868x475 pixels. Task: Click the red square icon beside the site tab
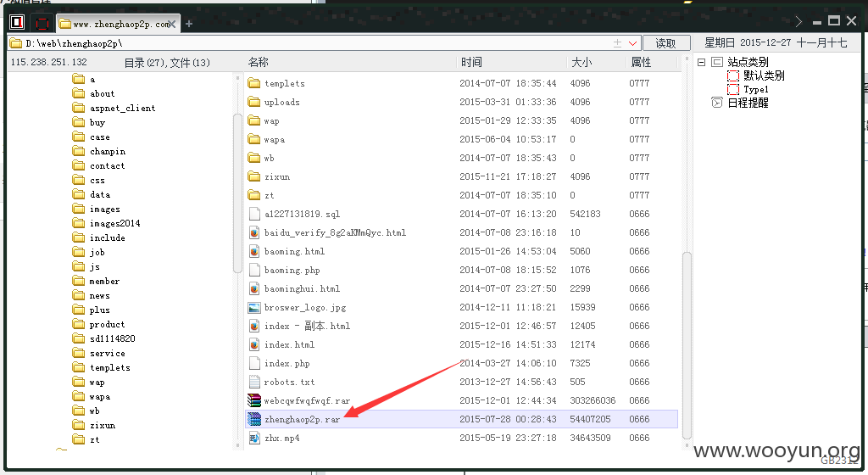click(42, 23)
